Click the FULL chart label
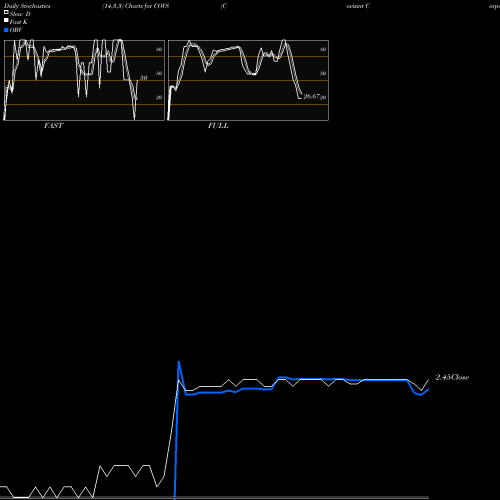 218,125
